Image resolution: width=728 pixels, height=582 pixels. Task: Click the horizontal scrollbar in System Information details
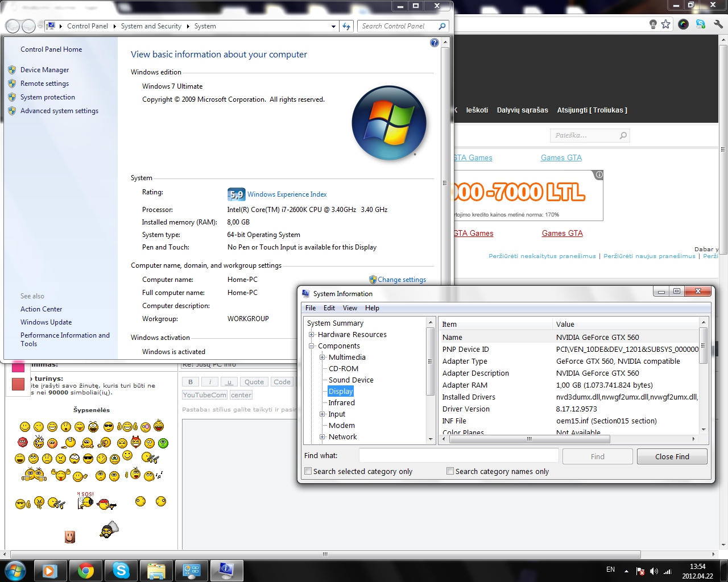coord(529,439)
